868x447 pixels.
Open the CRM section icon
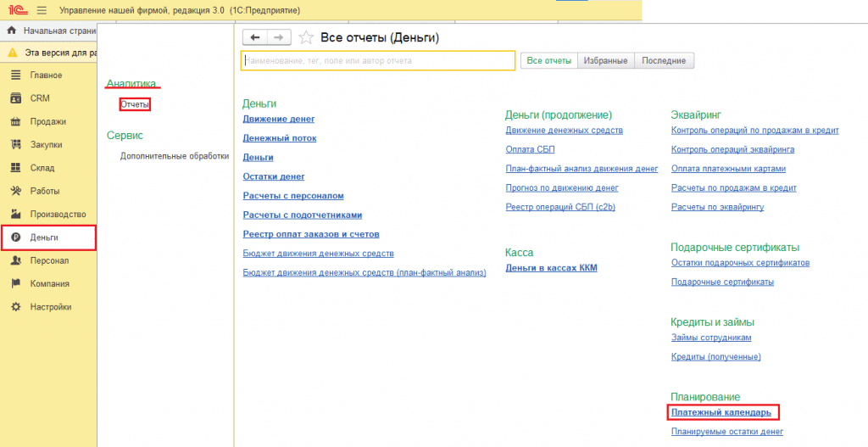15,98
